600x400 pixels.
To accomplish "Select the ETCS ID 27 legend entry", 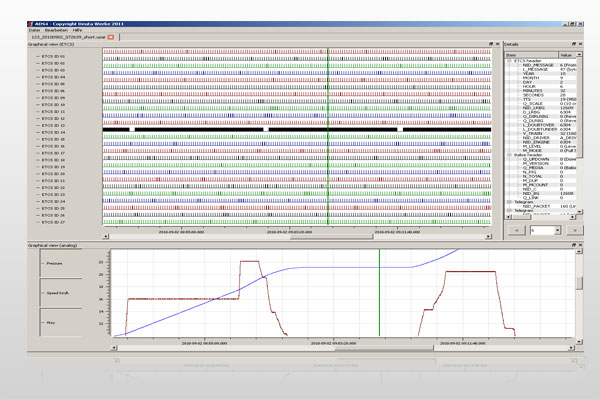I will 51,222.
